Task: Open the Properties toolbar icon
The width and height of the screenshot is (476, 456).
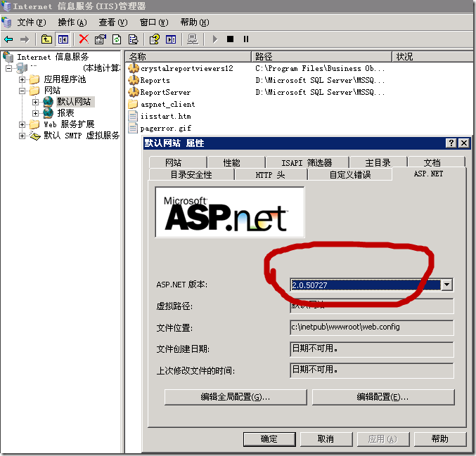Action: click(100, 39)
